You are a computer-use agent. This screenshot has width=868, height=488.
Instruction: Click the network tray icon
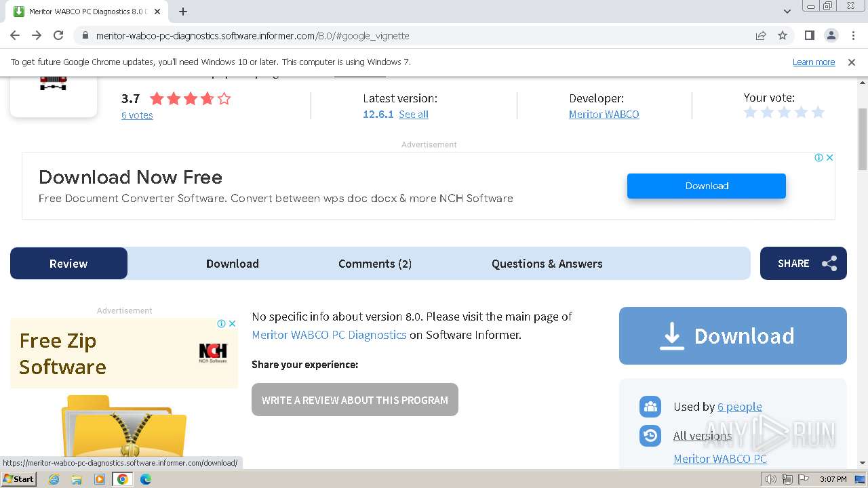(787, 479)
